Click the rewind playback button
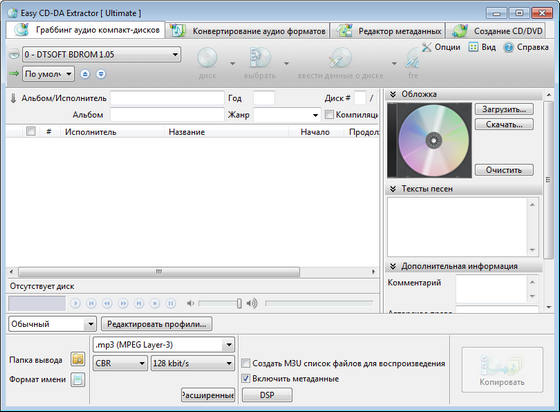This screenshot has width=560, height=412. coord(107,303)
